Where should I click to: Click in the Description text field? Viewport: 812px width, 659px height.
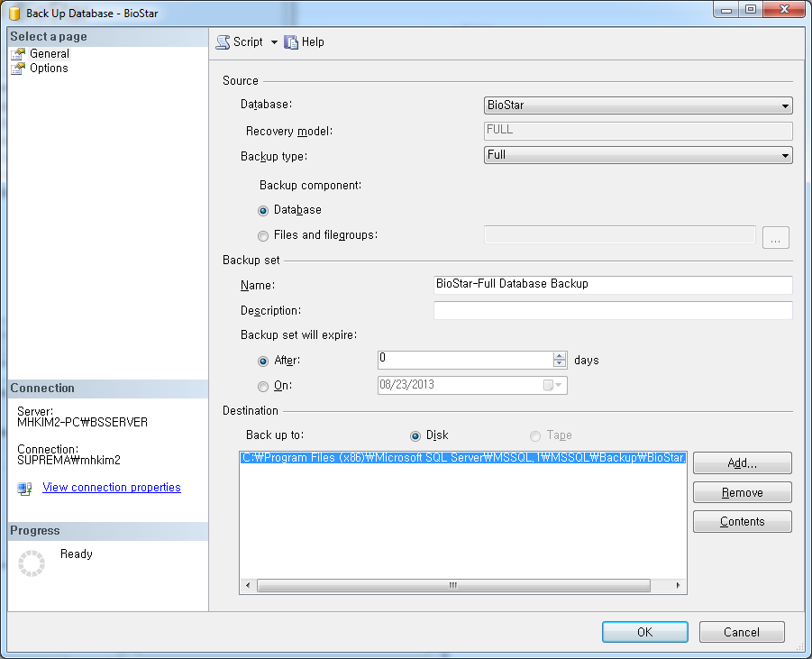coord(613,311)
